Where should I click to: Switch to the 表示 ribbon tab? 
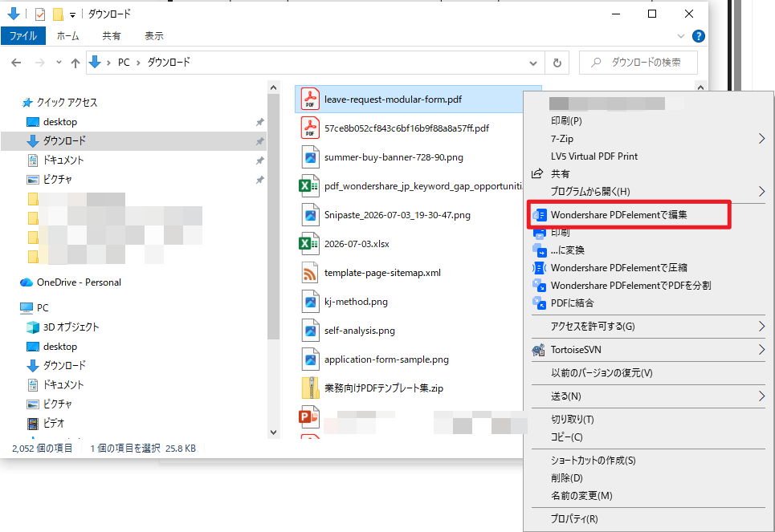[x=153, y=36]
